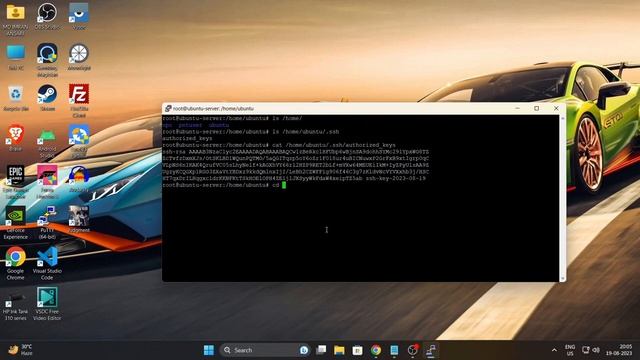The image size is (640, 360).
Task: Click the 'authorized_keys' output line in terminal
Action: click(x=187, y=138)
